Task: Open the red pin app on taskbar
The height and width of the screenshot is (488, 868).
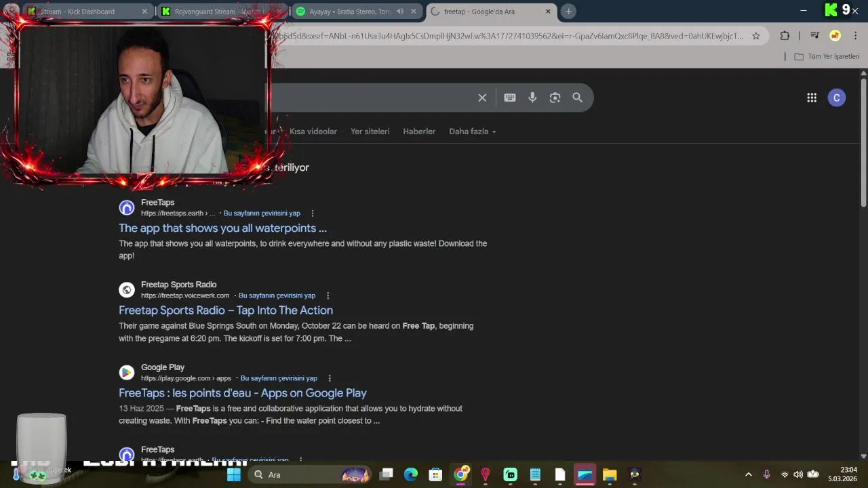Action: point(486,474)
